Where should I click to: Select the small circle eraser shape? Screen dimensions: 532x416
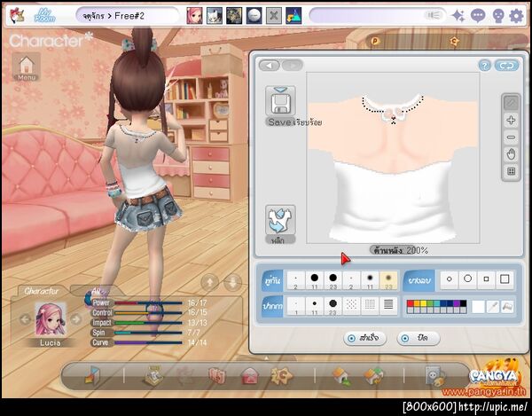(450, 279)
